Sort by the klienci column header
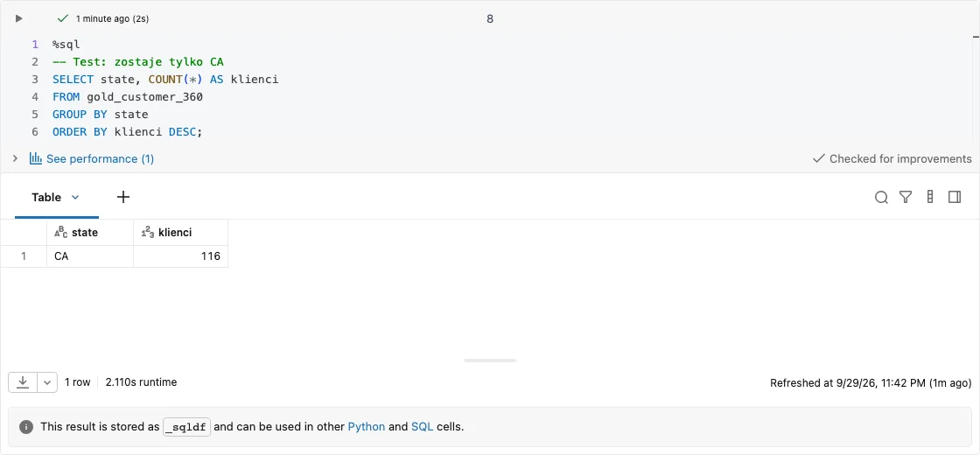 pyautogui.click(x=180, y=233)
